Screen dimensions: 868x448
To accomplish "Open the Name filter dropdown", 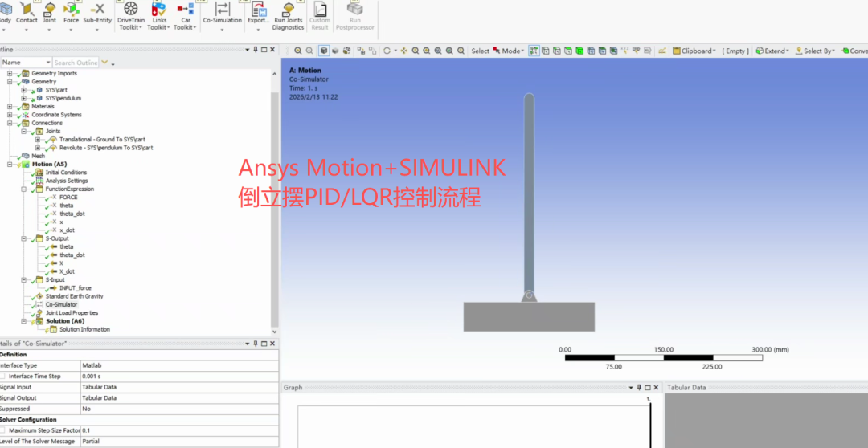I will tap(49, 63).
